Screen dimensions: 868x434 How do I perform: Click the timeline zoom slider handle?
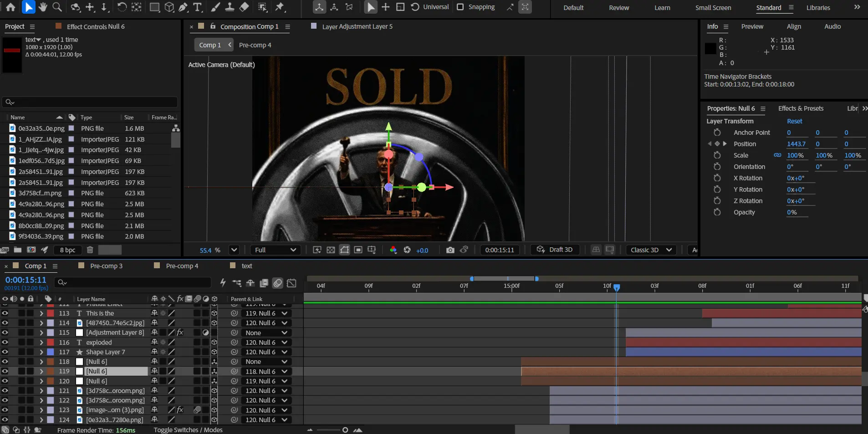click(345, 430)
